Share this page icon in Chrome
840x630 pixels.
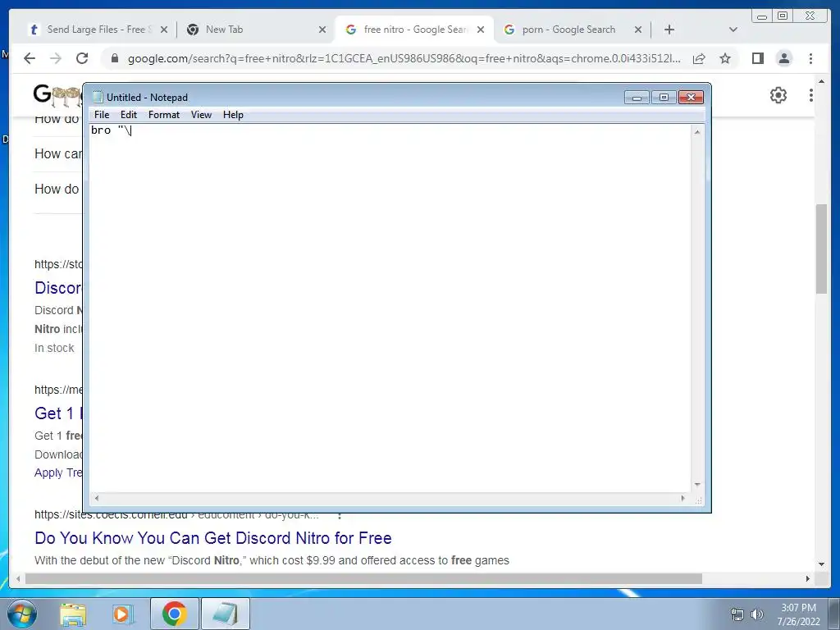[x=699, y=58]
